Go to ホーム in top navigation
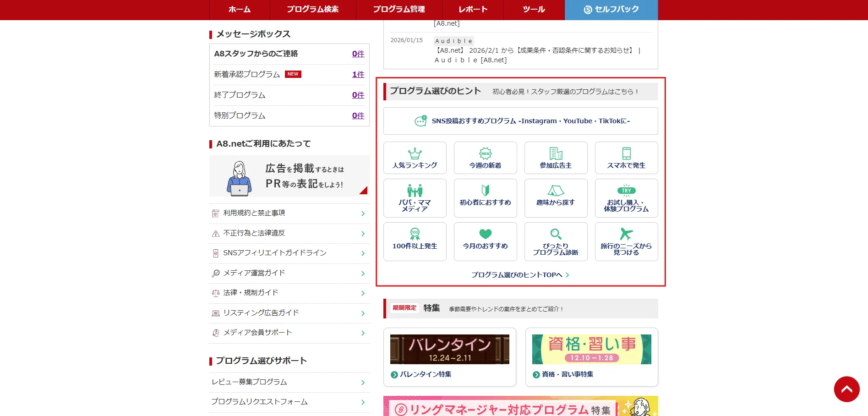 (x=240, y=10)
